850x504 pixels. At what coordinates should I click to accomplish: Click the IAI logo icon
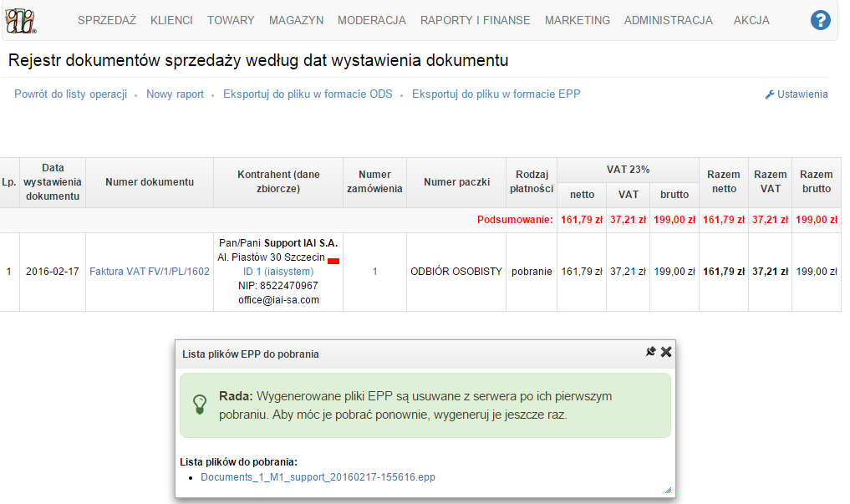click(x=20, y=20)
